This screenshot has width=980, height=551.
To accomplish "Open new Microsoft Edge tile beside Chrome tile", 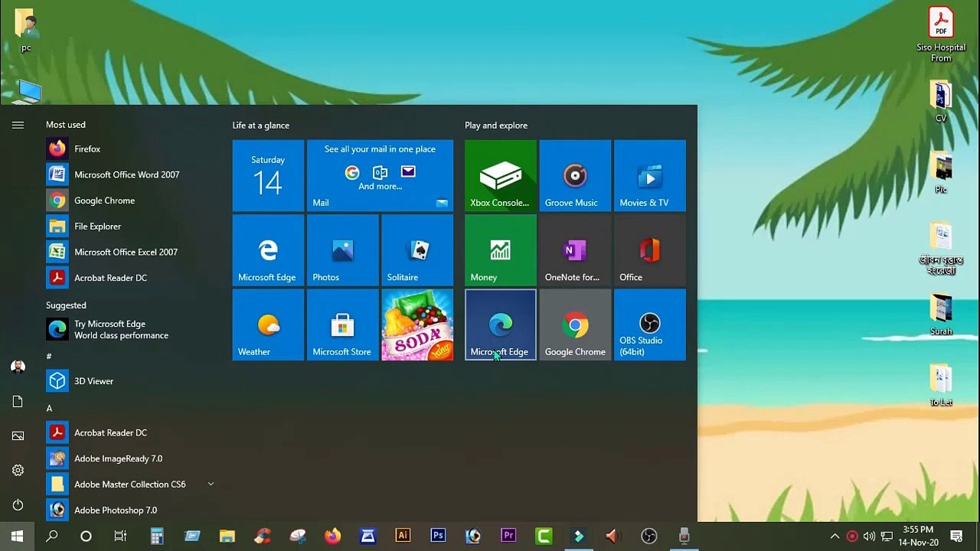I will click(x=501, y=324).
